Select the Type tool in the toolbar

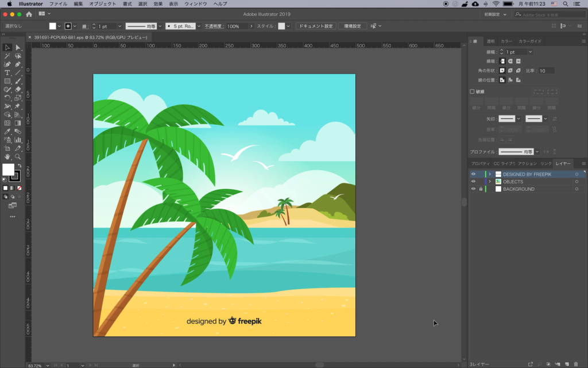[7, 73]
